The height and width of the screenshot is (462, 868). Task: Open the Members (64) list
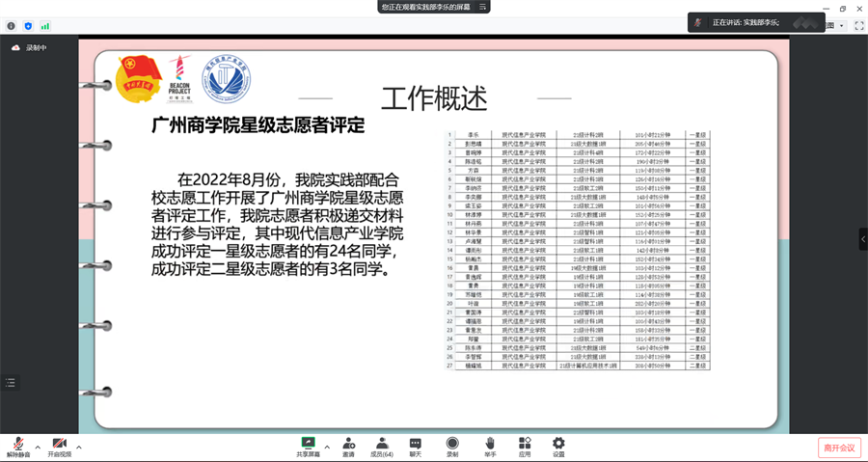coord(382,445)
